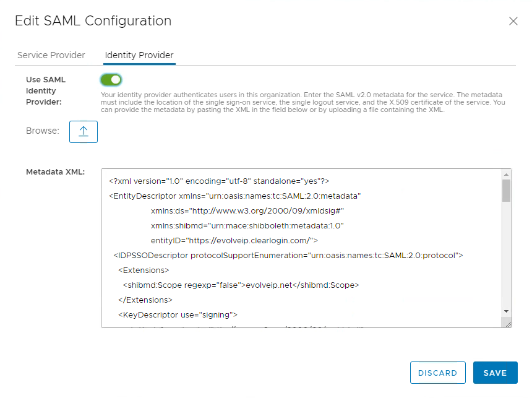Click the Metadata XML scrollbar thumb
This screenshot has height=398, width=532.
pos(506,191)
